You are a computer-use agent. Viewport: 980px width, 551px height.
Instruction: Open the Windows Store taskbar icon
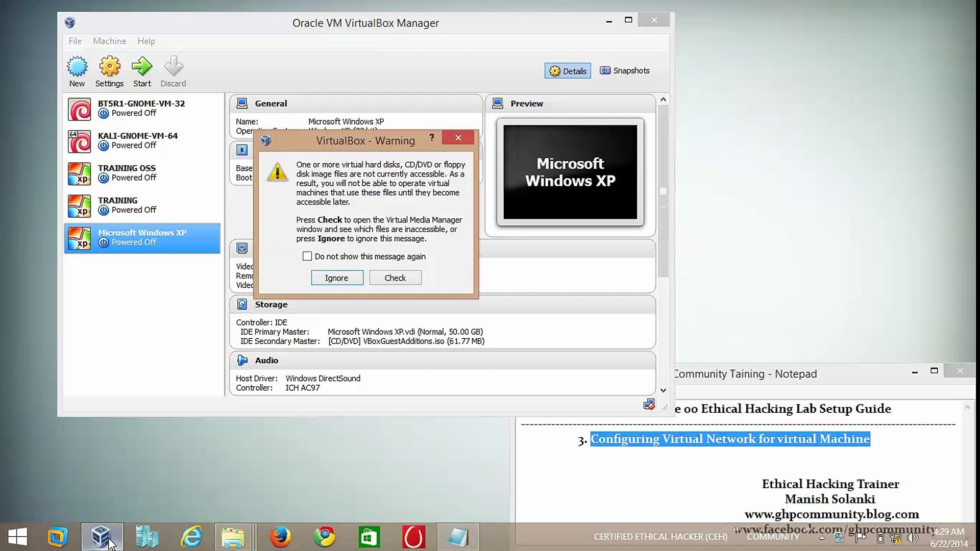369,537
